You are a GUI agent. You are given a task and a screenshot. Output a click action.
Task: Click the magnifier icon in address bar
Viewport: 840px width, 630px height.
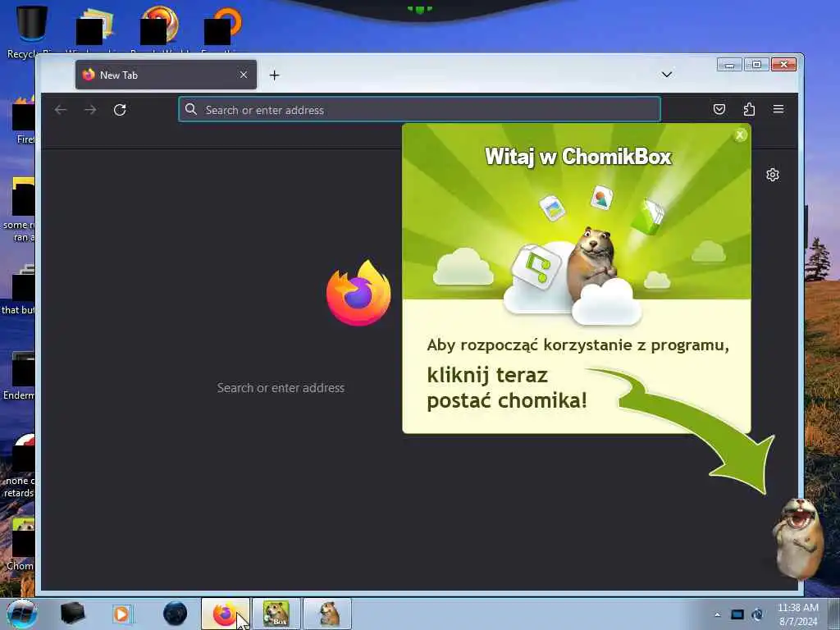click(x=190, y=109)
